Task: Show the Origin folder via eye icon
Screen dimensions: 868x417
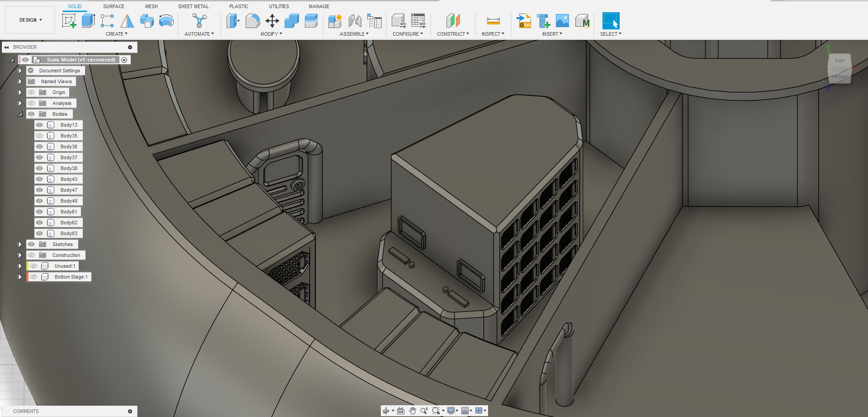Action: tap(31, 92)
